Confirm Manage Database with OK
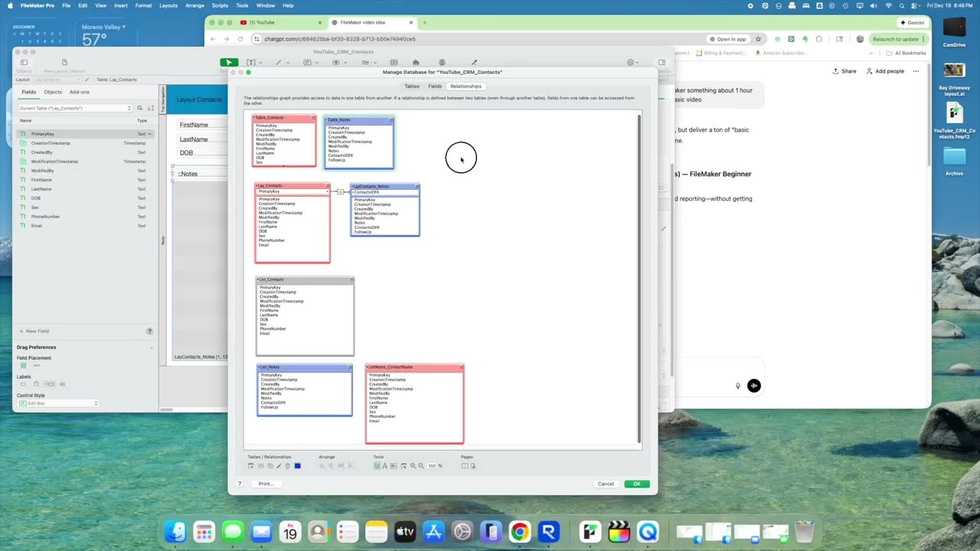 click(637, 484)
